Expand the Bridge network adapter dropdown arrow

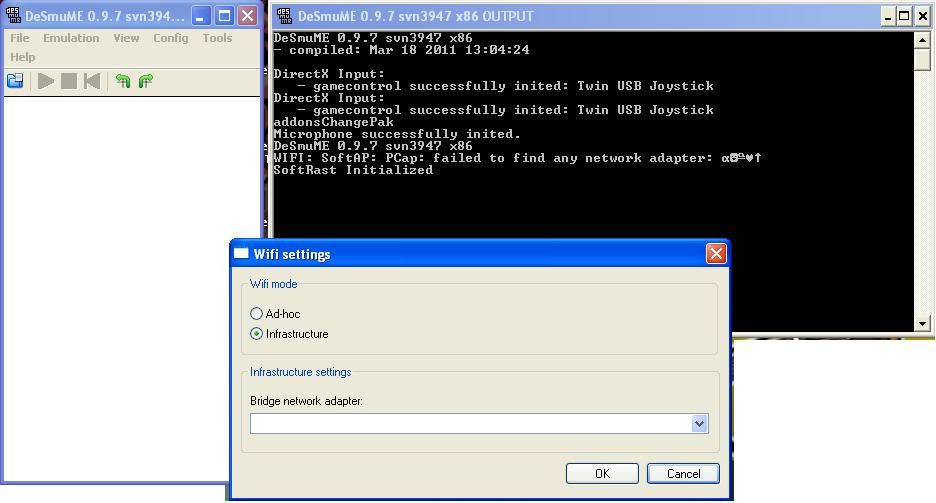(700, 424)
